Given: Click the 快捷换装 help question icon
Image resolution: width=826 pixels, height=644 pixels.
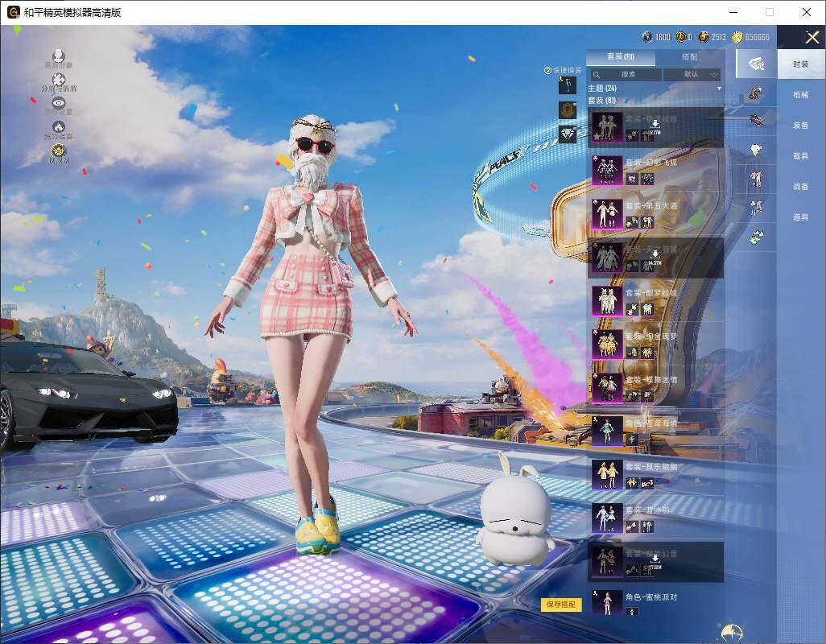Looking at the screenshot, I should 548,71.
